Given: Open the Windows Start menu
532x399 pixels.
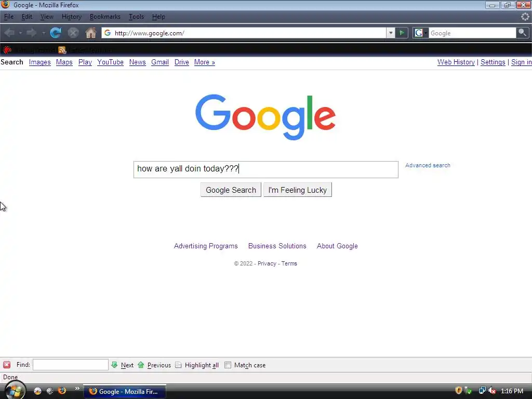Looking at the screenshot, I should coord(15,390).
